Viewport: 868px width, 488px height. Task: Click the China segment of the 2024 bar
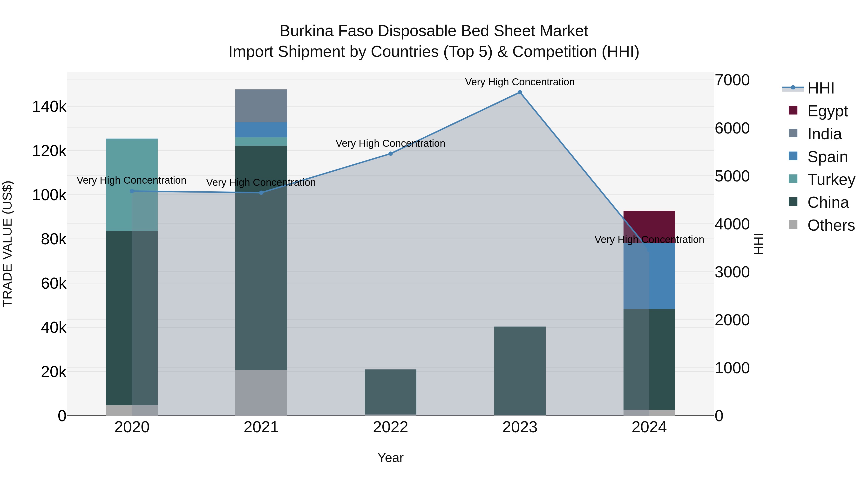[649, 360]
